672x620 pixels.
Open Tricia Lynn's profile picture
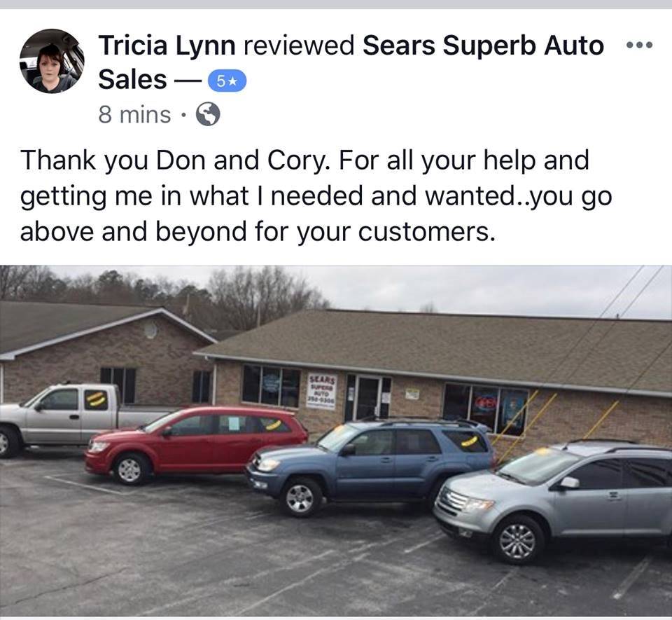coord(52,61)
